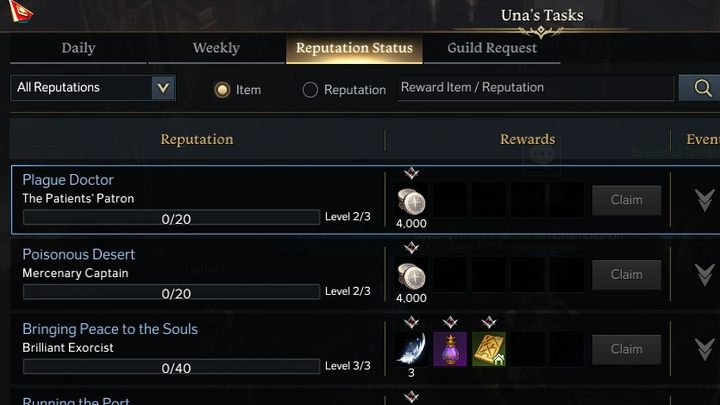Click the gold card reward icon
720x405 pixels.
489,349
